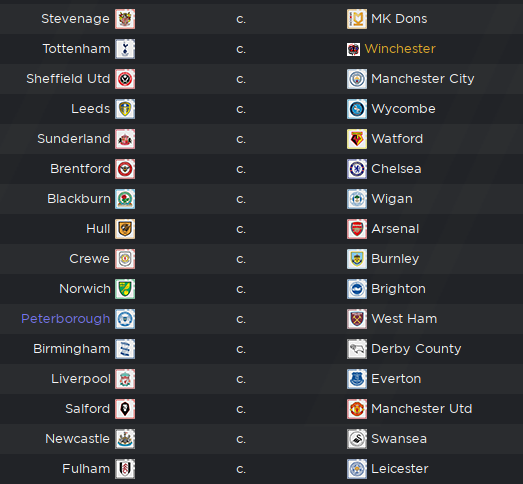Click the Everton team name
Screen dimensions: 523x484
(x=396, y=379)
